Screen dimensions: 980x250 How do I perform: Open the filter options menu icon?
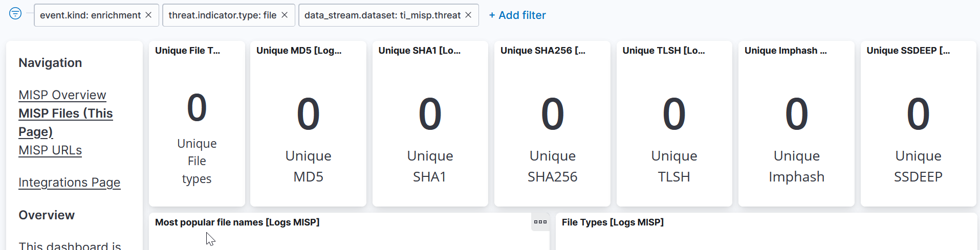pos(15,14)
